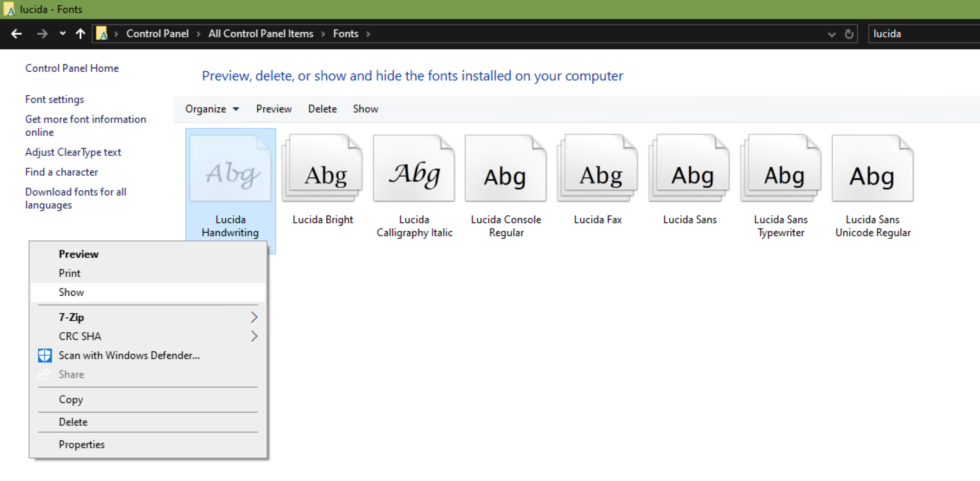Open the Font settings link

click(55, 99)
